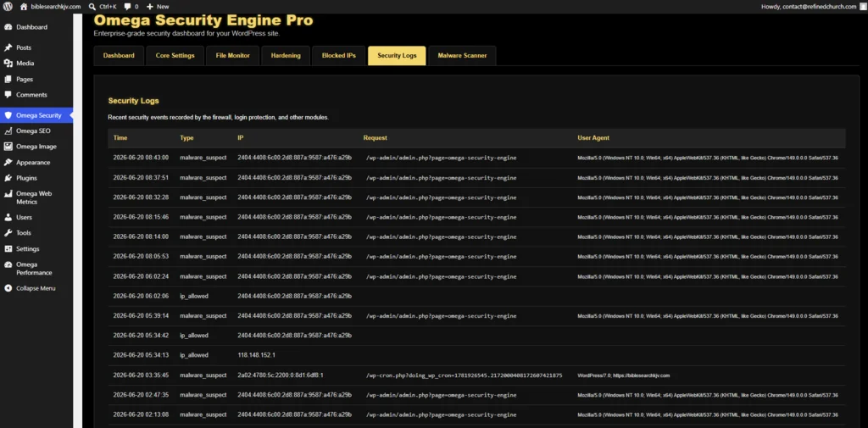Click the WordPress logo icon
The height and width of the screenshot is (428, 868).
tap(8, 7)
